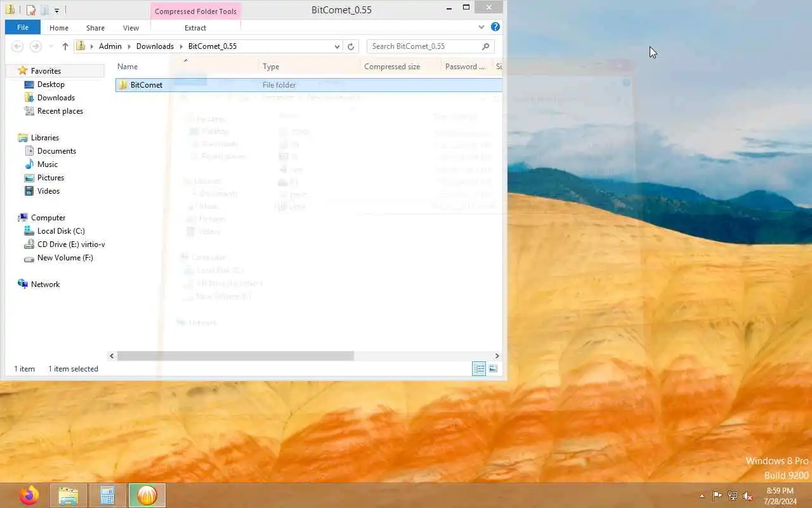
Task: Open the Customize Quick Access Toolbar dropdown
Action: [56, 10]
